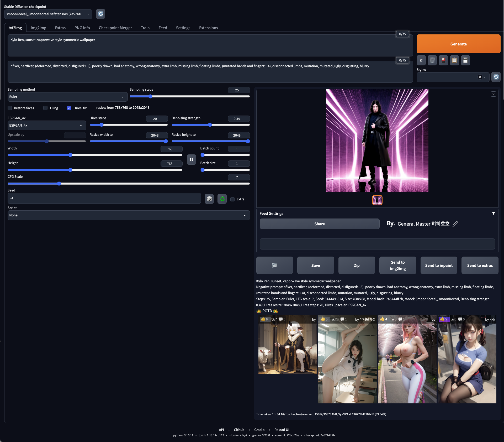Image resolution: width=504 pixels, height=442 pixels.
Task: Refresh the Stable Diffusion checkpoint list
Action: point(100,14)
